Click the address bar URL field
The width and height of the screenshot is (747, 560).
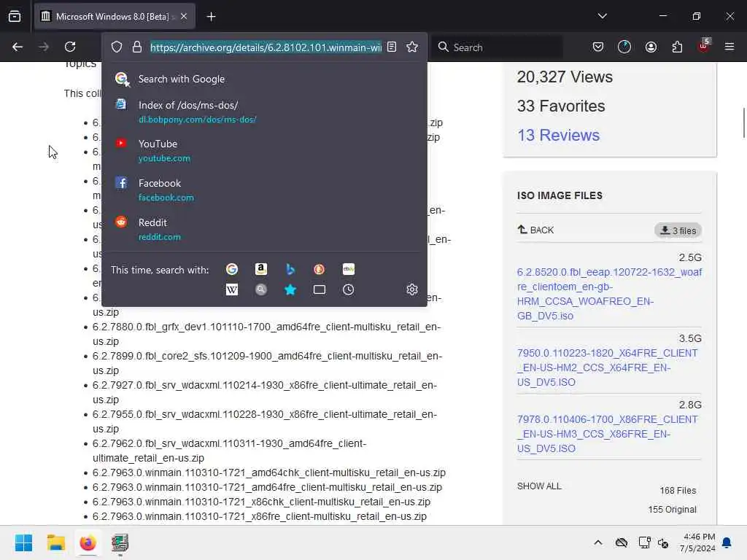(266, 47)
